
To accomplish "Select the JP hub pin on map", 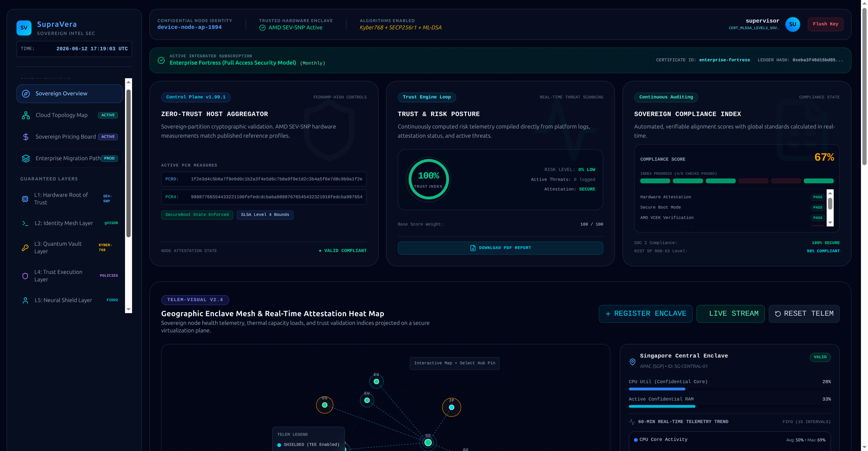I will point(452,407).
